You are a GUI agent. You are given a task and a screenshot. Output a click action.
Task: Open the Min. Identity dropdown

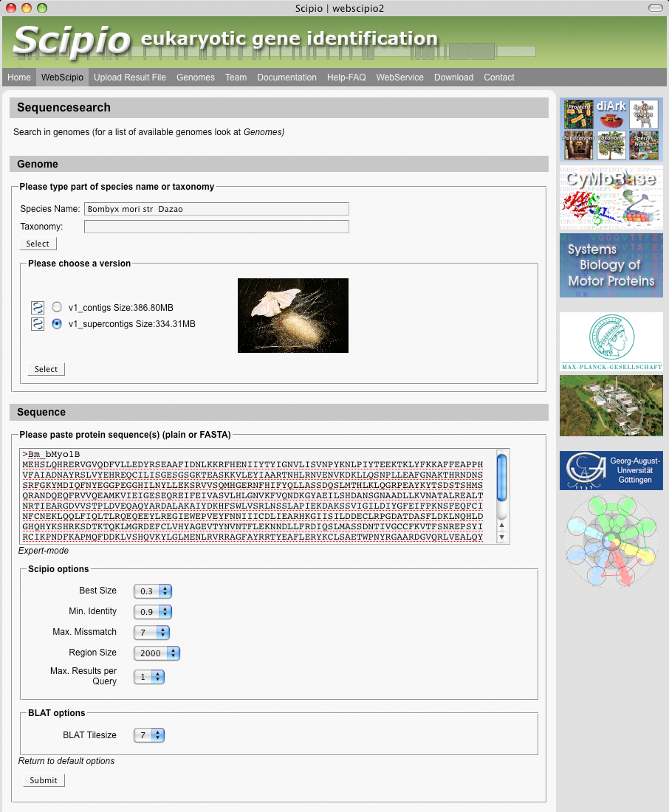pyautogui.click(x=153, y=612)
